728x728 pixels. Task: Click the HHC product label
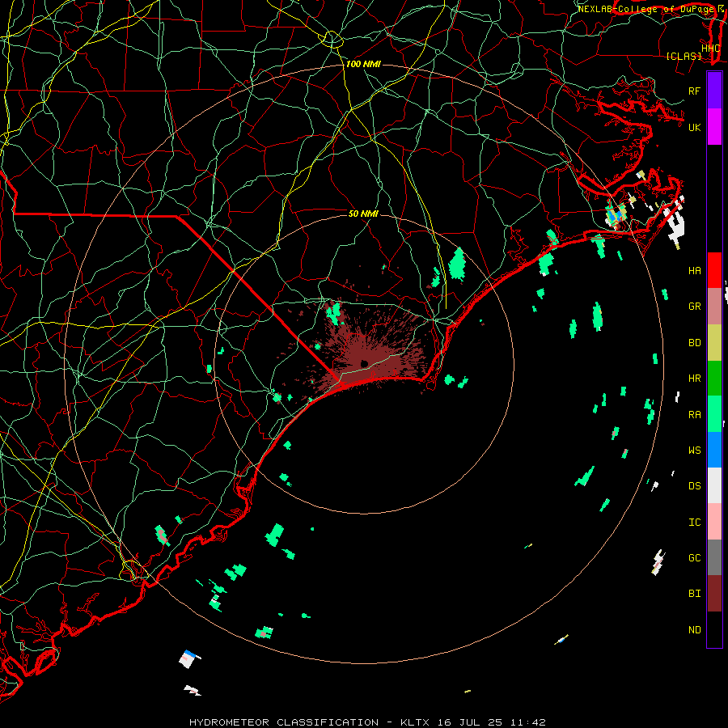pos(710,48)
